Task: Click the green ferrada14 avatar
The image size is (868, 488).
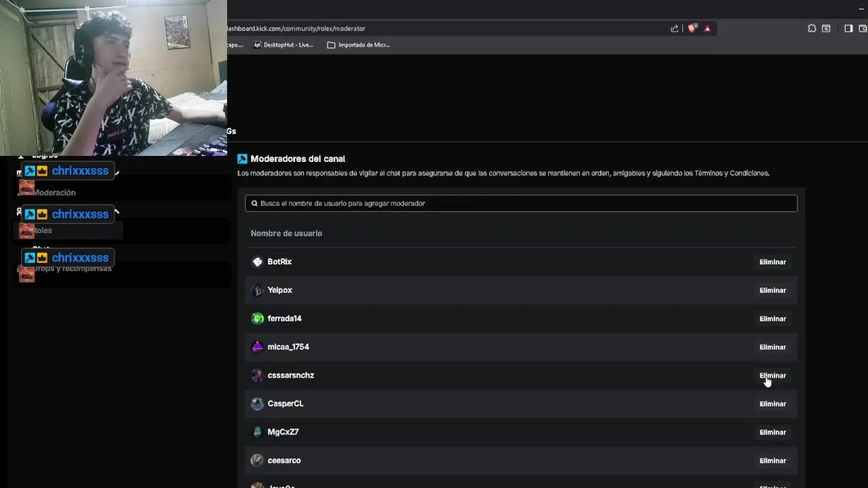Action: click(257, 319)
